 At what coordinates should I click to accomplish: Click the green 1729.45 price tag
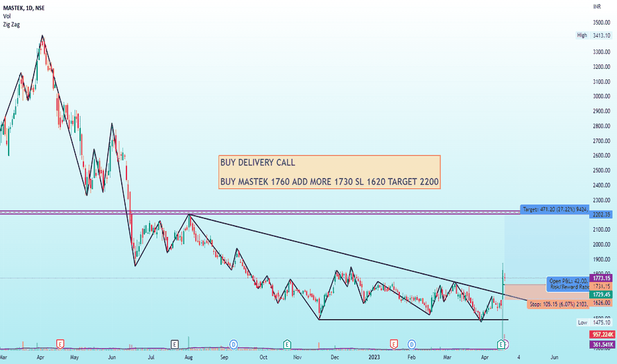click(x=601, y=295)
